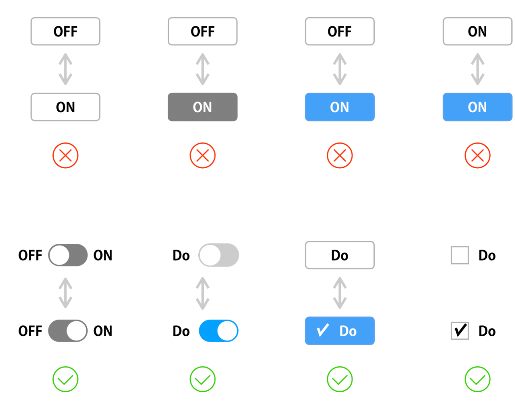Click the outlined Do button

(x=340, y=255)
